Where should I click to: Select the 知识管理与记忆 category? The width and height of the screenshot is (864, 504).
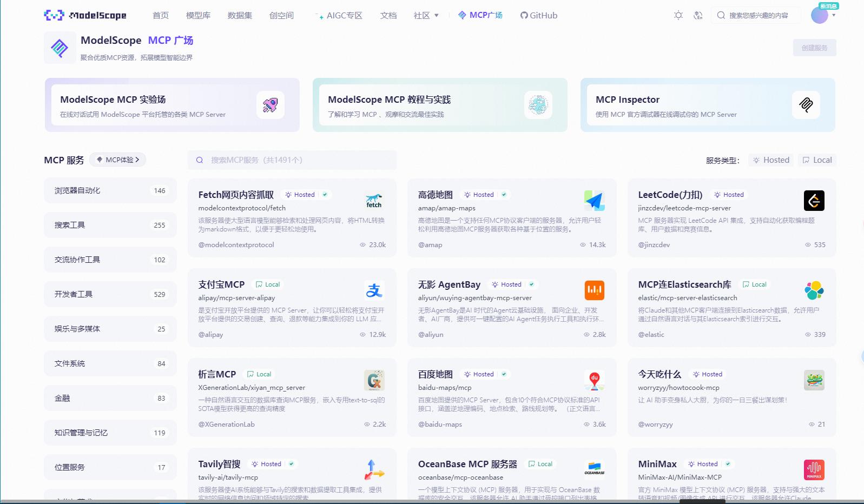(110, 433)
